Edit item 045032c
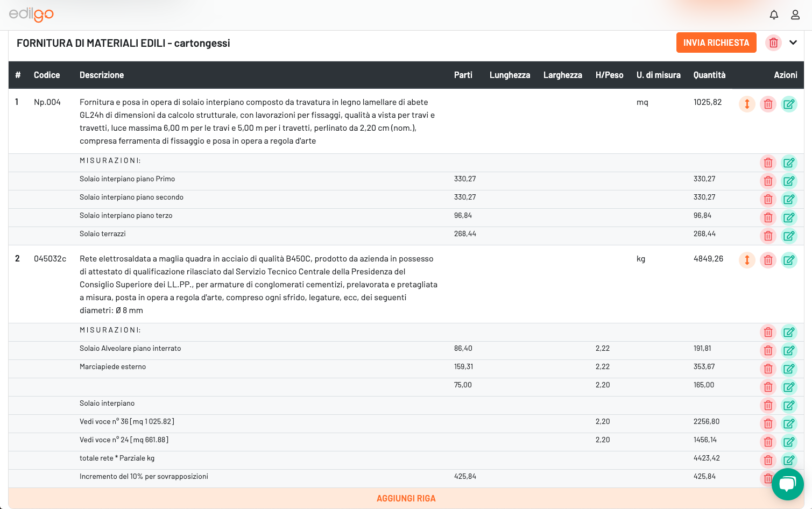The height and width of the screenshot is (509, 812). coord(789,260)
